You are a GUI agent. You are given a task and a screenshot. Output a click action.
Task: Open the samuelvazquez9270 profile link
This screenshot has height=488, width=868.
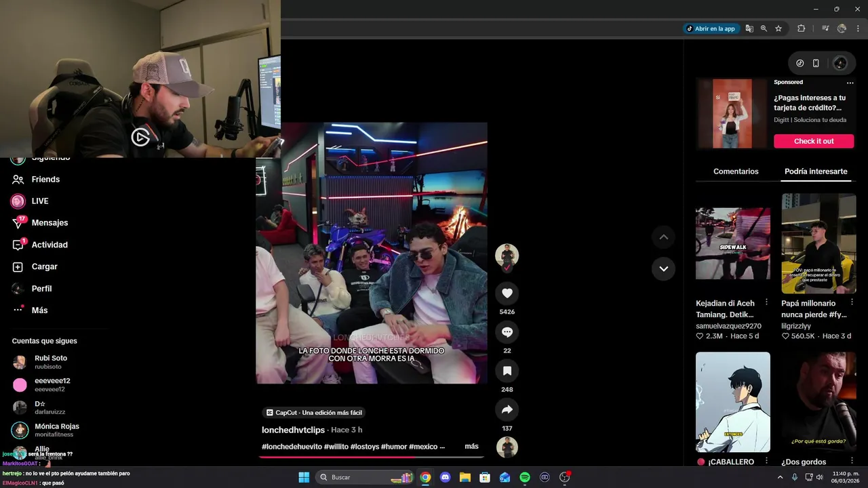point(728,326)
